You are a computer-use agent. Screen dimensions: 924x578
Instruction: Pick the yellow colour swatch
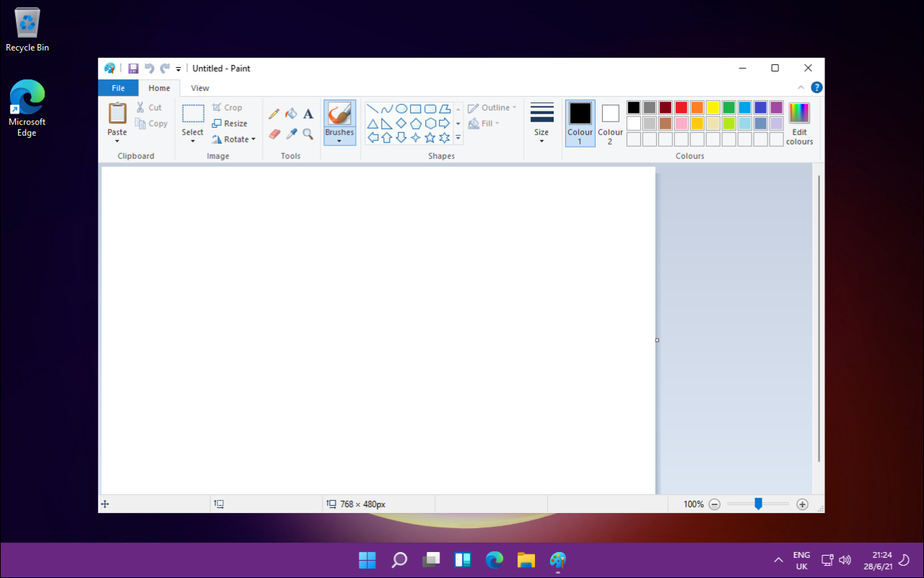(712, 108)
